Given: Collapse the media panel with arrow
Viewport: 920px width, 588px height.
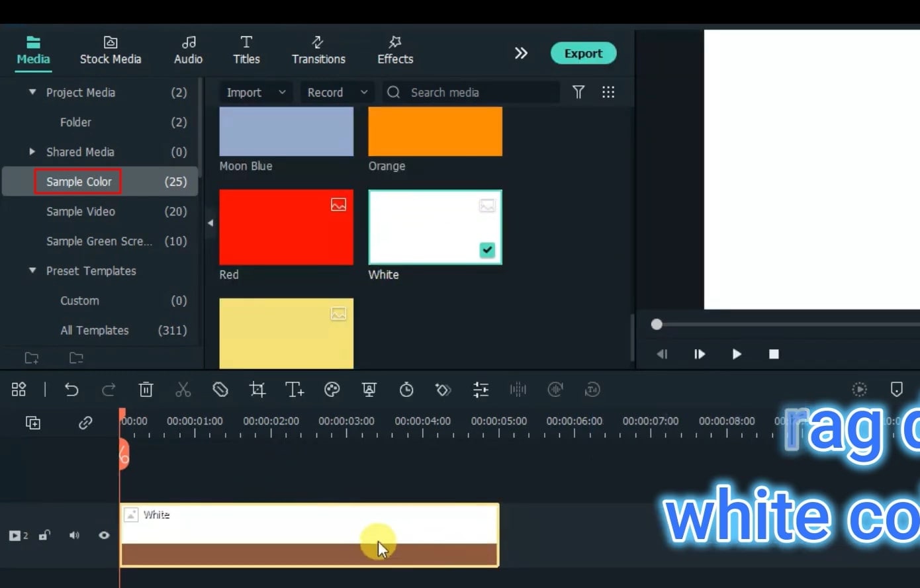Looking at the screenshot, I should [x=210, y=223].
